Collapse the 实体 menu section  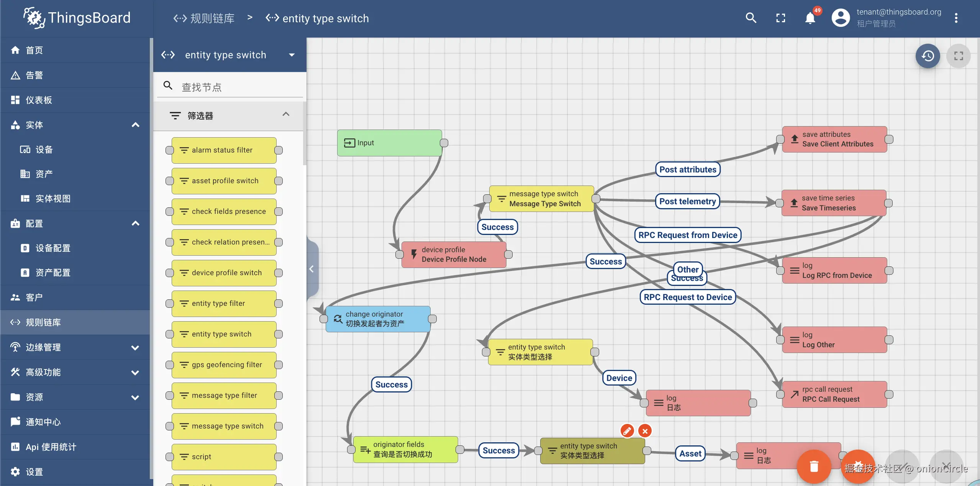click(x=135, y=125)
